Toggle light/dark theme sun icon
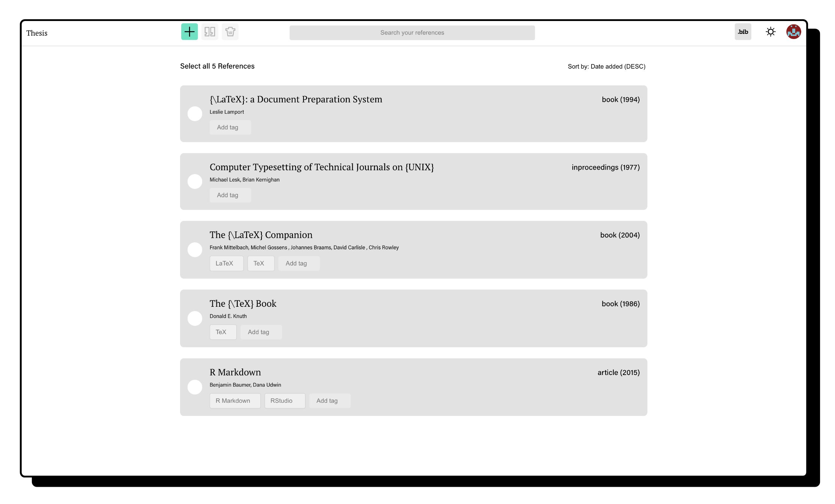The image size is (835, 504). (x=770, y=32)
